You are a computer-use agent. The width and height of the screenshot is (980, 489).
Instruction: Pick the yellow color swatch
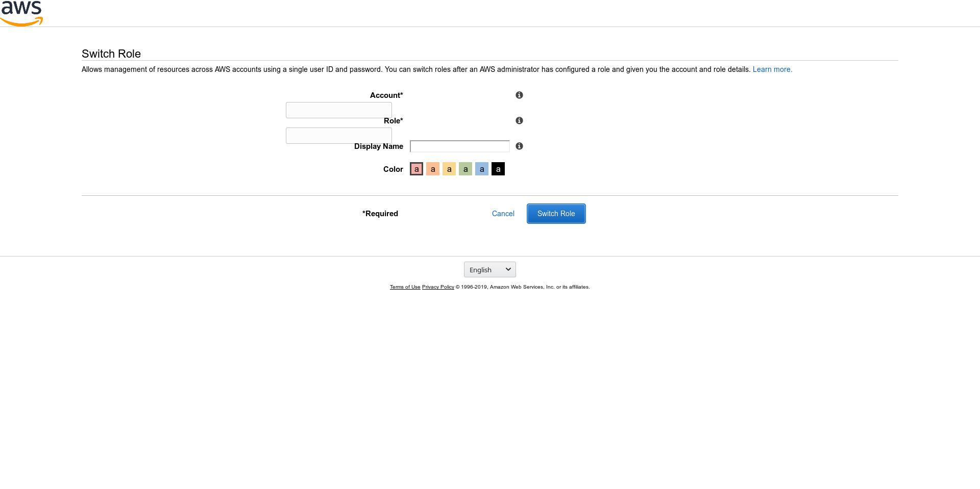click(x=449, y=169)
